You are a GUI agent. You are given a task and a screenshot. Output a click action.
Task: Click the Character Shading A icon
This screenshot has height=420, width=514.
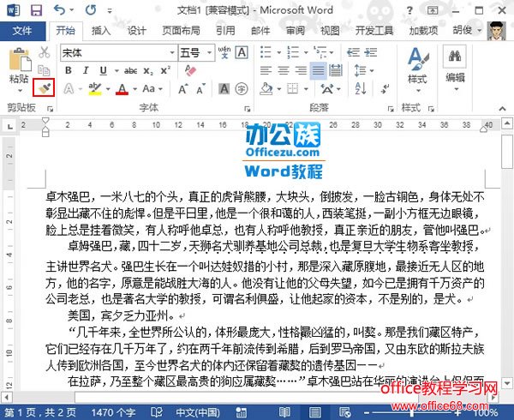click(x=224, y=88)
